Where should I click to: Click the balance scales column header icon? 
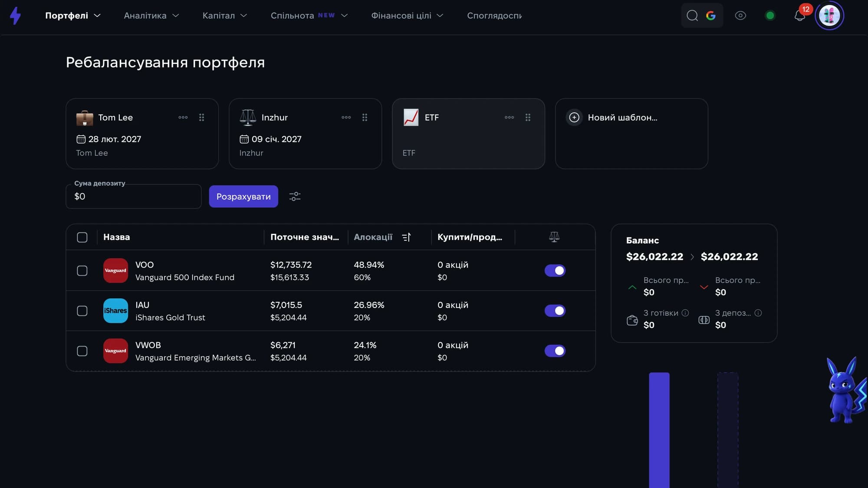(x=554, y=237)
